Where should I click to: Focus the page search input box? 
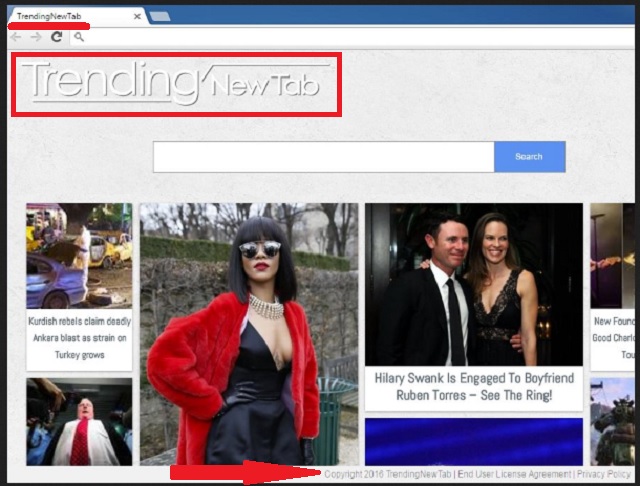click(x=324, y=157)
